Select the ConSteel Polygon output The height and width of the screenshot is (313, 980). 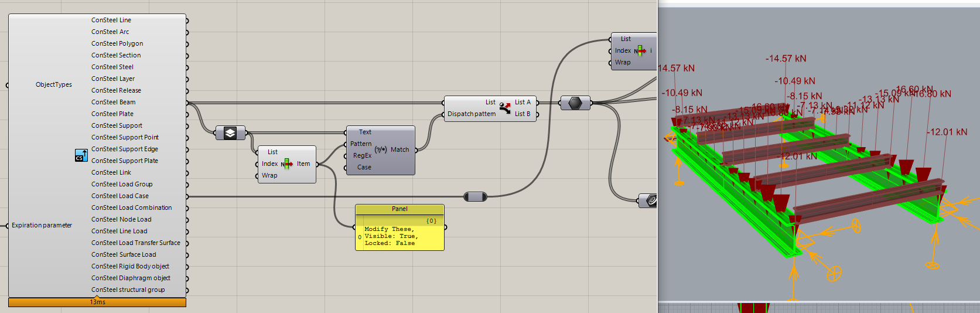tap(117, 43)
